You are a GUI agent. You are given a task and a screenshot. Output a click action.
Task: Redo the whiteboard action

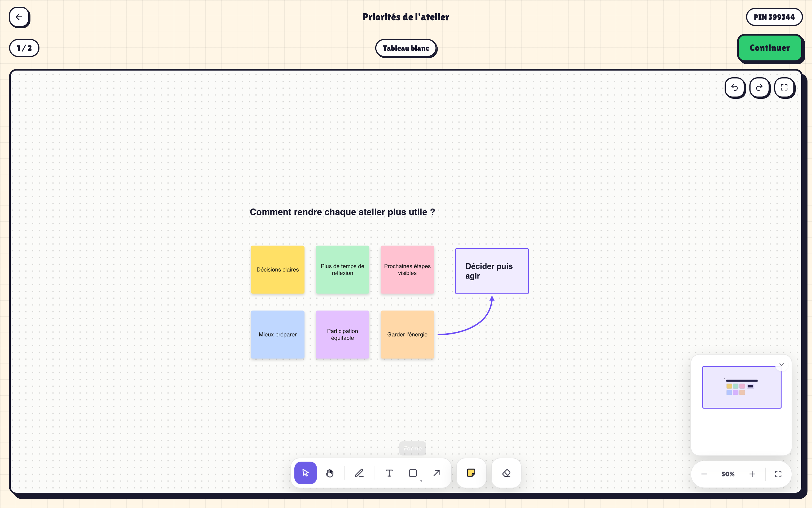click(759, 88)
